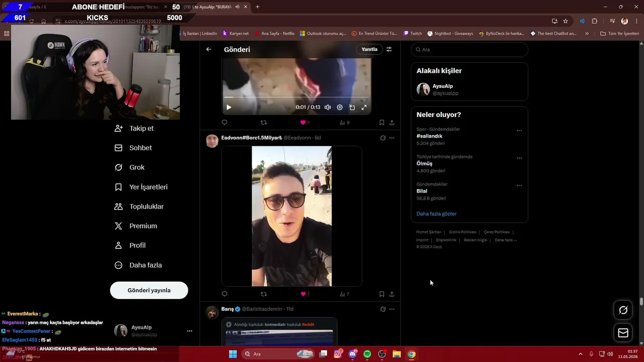Viewport: 644px width, 362px height.
Task: Open video settings gear icon
Action: pyautogui.click(x=340, y=107)
